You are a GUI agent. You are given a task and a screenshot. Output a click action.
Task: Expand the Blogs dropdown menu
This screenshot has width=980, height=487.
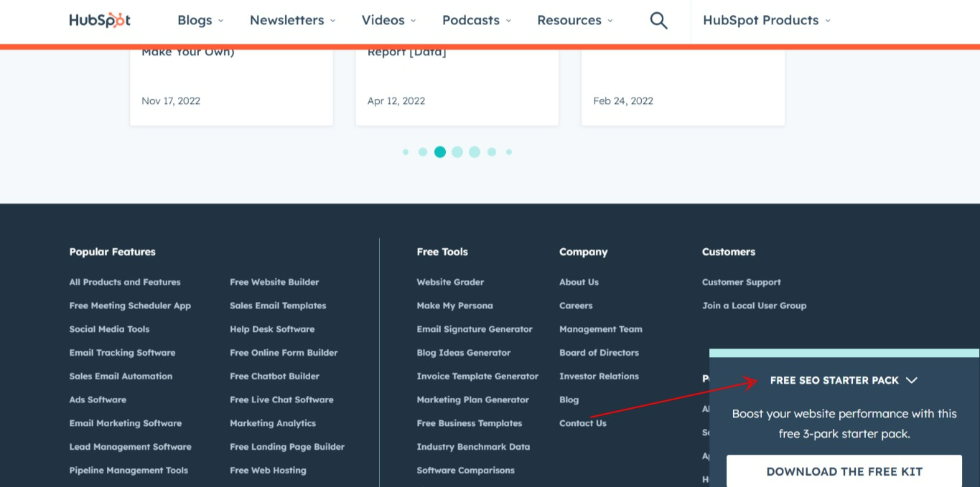(200, 20)
